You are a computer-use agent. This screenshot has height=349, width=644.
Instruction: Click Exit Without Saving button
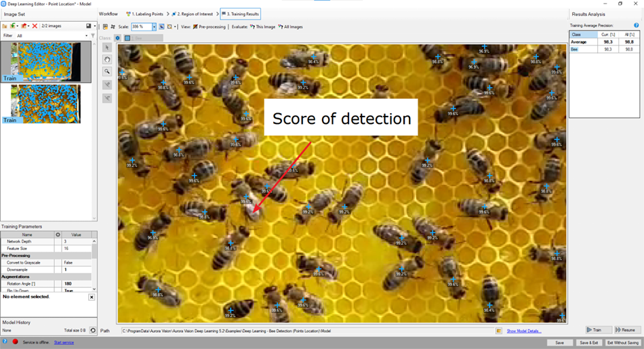pyautogui.click(x=622, y=342)
